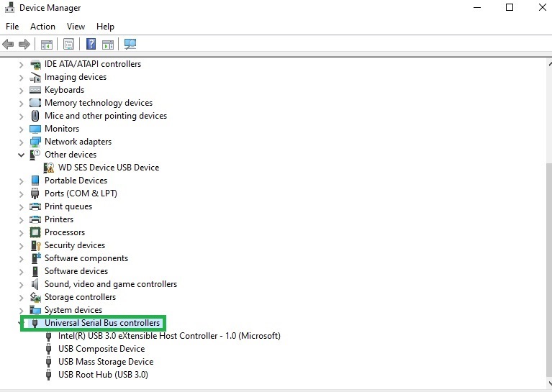Click the warning icon beside WD SES Device
The width and height of the screenshot is (552, 392).
pyautogui.click(x=49, y=168)
